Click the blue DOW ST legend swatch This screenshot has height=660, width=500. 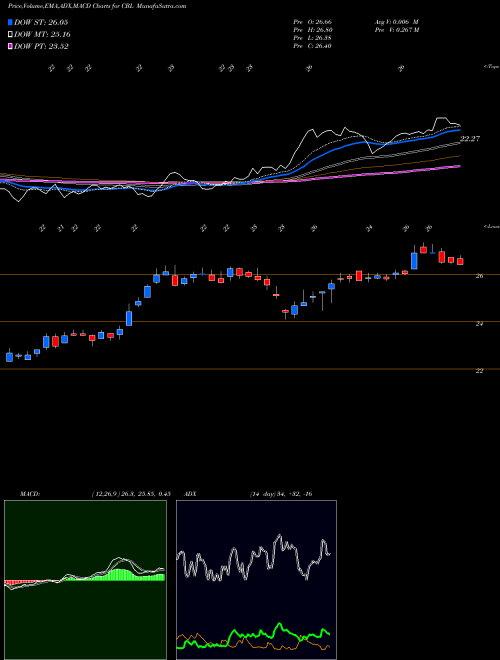10,22
